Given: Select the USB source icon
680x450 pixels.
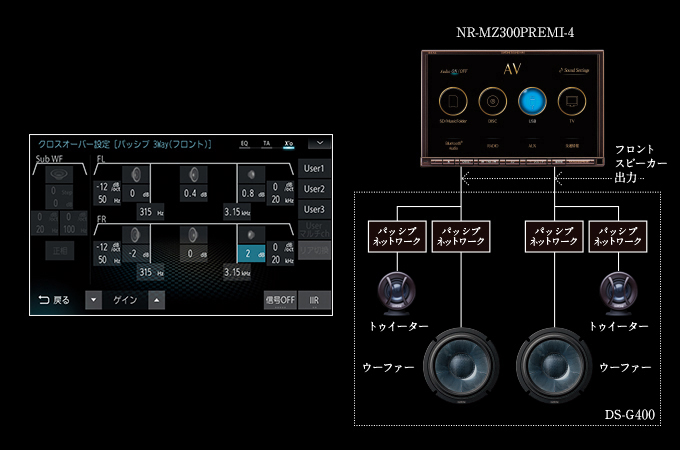Looking at the screenshot, I should [x=531, y=102].
